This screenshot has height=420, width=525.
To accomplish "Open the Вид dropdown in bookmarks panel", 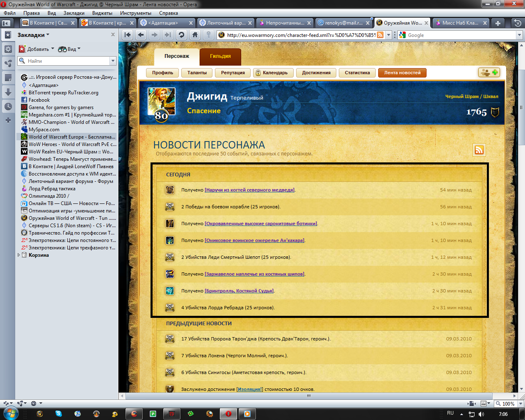I will click(x=69, y=49).
